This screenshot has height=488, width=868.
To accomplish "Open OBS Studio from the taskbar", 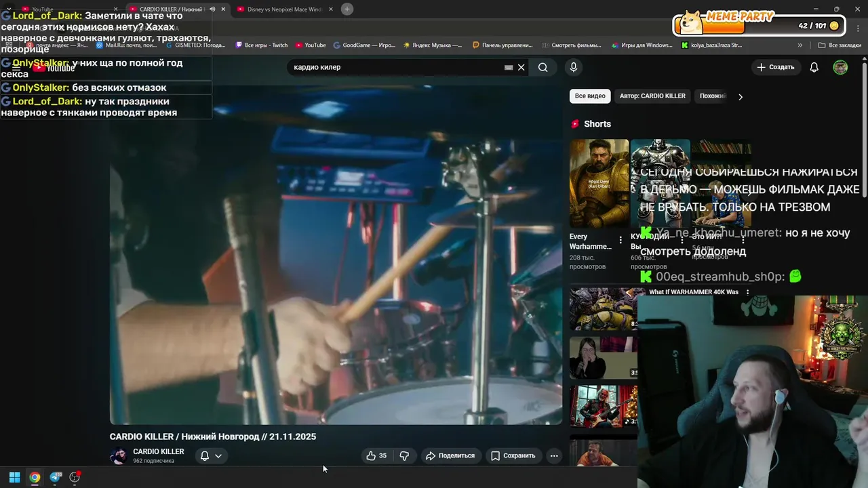I will pos(75,477).
